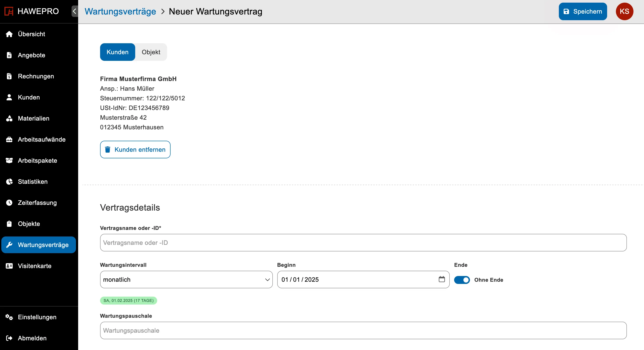
Task: Open Rechnungen in the sidebar
Action: click(38, 76)
